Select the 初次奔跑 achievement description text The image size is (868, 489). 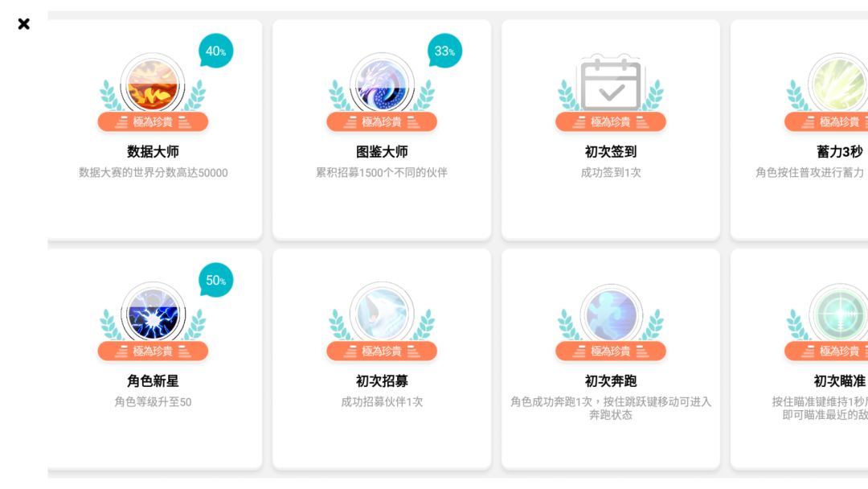pos(611,408)
